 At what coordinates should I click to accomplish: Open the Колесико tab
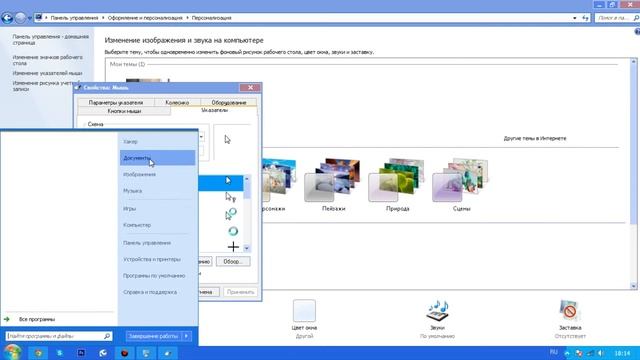pos(177,102)
